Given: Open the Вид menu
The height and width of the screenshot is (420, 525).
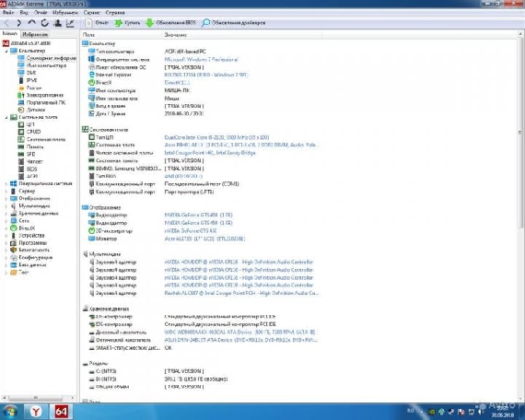Looking at the screenshot, I should click(x=24, y=12).
